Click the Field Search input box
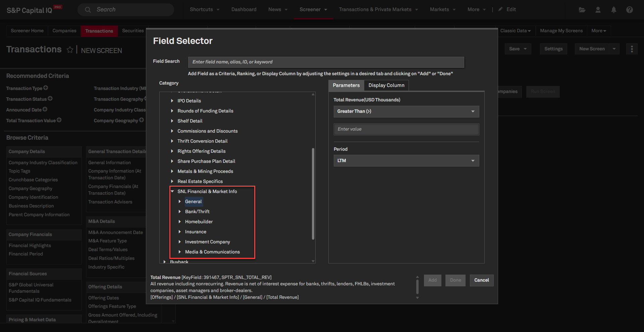 326,62
